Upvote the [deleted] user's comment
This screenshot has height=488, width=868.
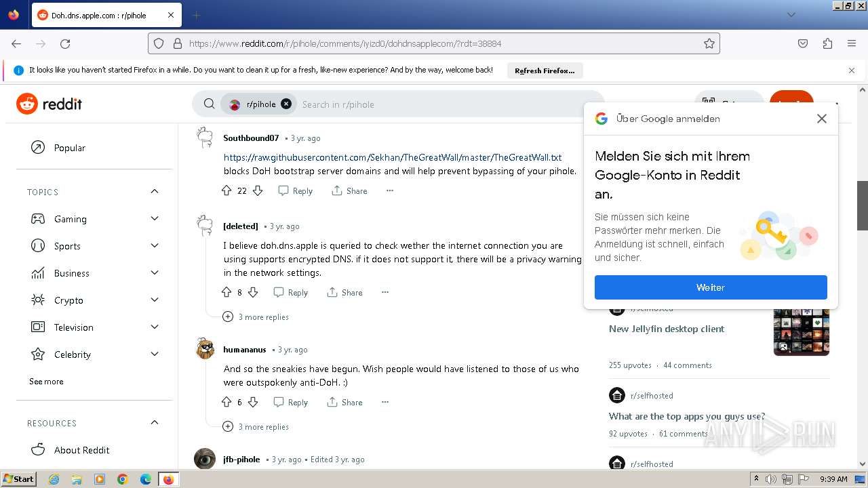click(x=226, y=293)
